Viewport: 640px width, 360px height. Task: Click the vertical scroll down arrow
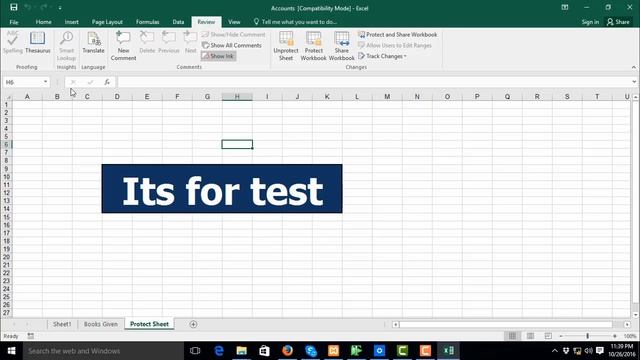636,315
